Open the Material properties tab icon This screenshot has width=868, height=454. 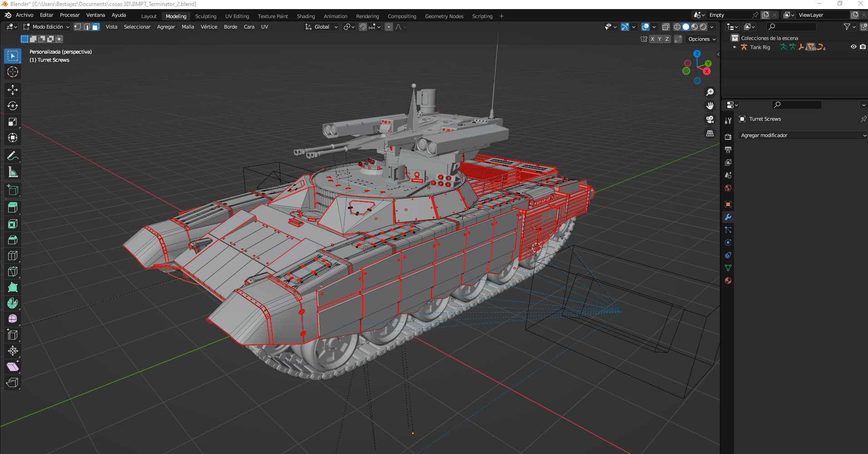click(x=728, y=281)
